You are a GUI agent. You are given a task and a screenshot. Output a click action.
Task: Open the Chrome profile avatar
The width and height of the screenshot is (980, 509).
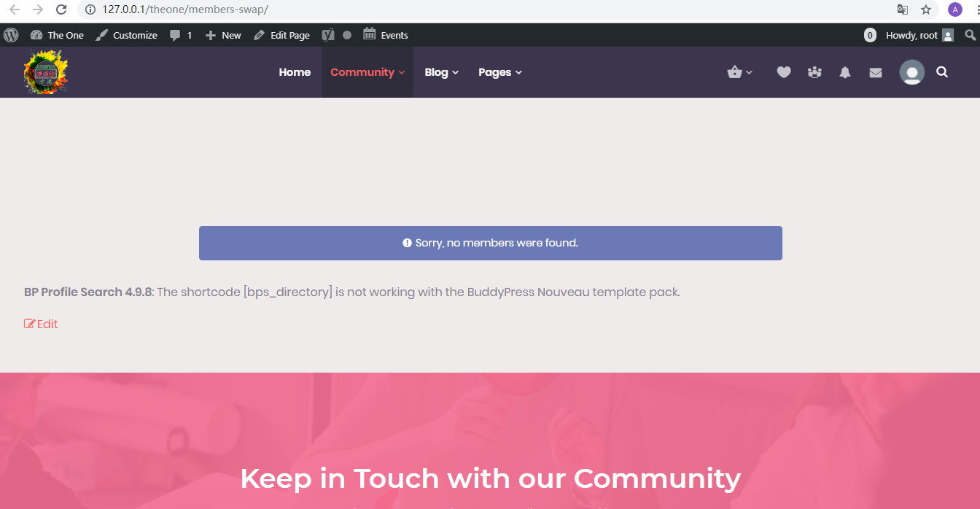coord(954,9)
